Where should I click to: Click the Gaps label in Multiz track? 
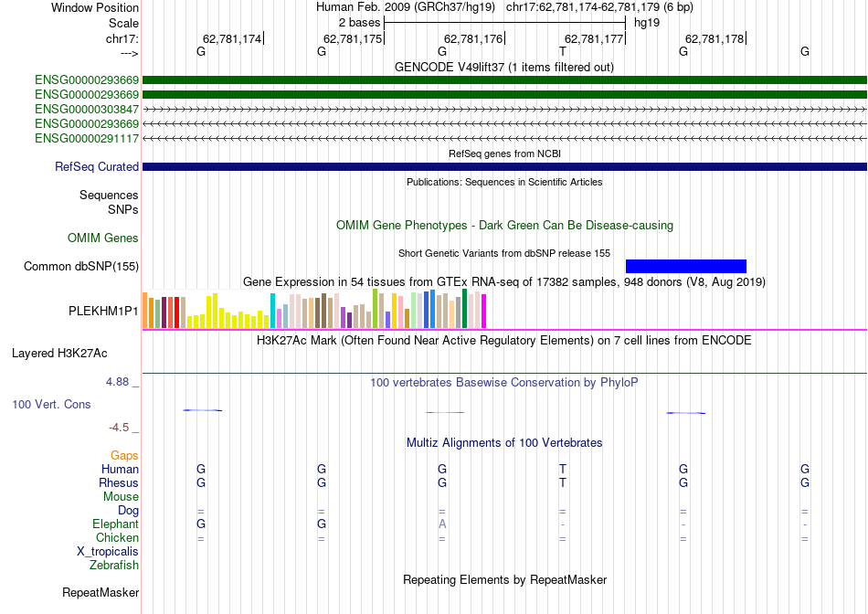pos(124,456)
